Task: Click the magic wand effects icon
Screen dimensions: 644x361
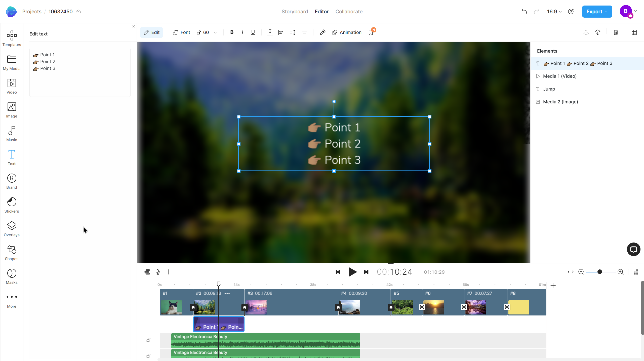Action: coord(323,32)
